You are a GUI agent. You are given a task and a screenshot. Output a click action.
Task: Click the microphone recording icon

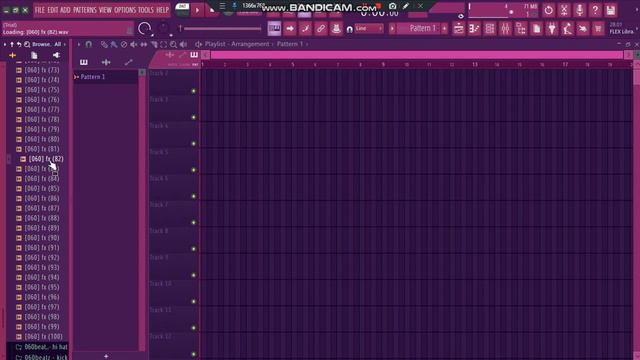[x=580, y=10]
